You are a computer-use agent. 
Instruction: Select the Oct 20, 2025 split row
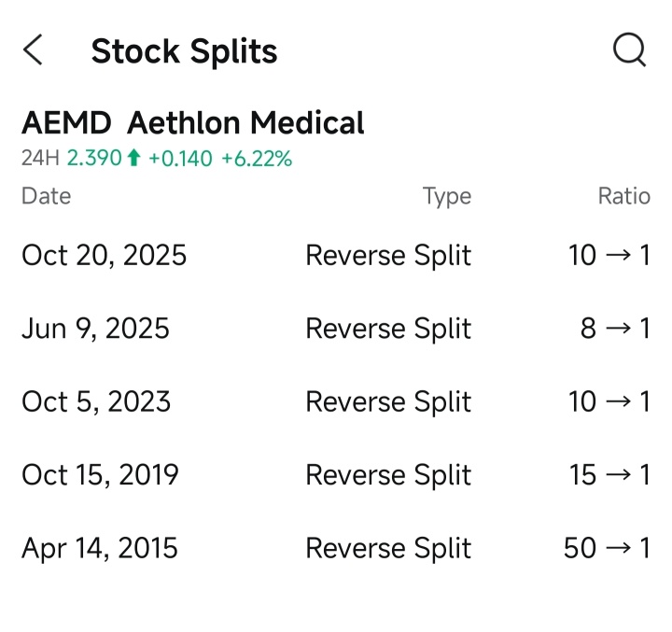point(336,255)
